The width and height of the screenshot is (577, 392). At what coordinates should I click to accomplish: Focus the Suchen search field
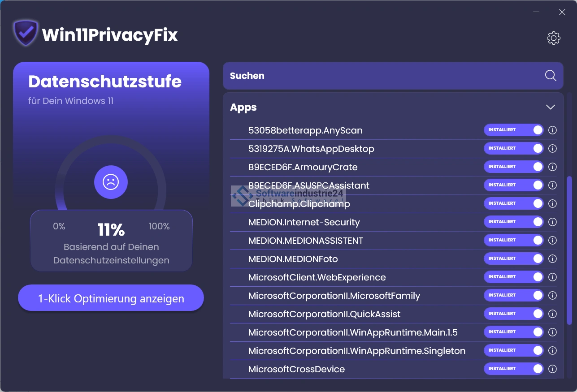click(381, 76)
